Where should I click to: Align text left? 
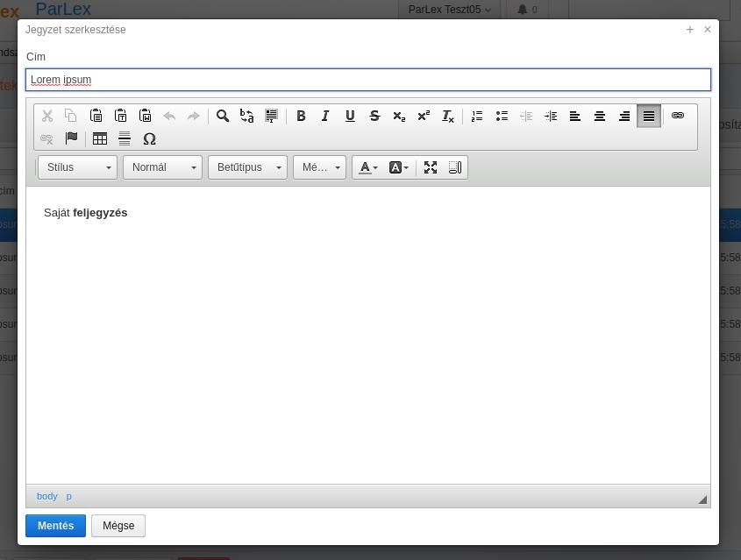point(575,116)
